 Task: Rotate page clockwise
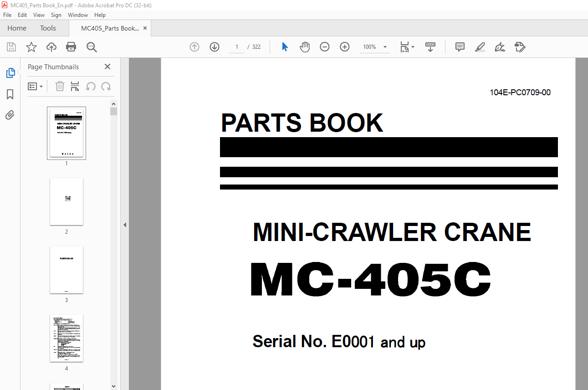pyautogui.click(x=106, y=86)
